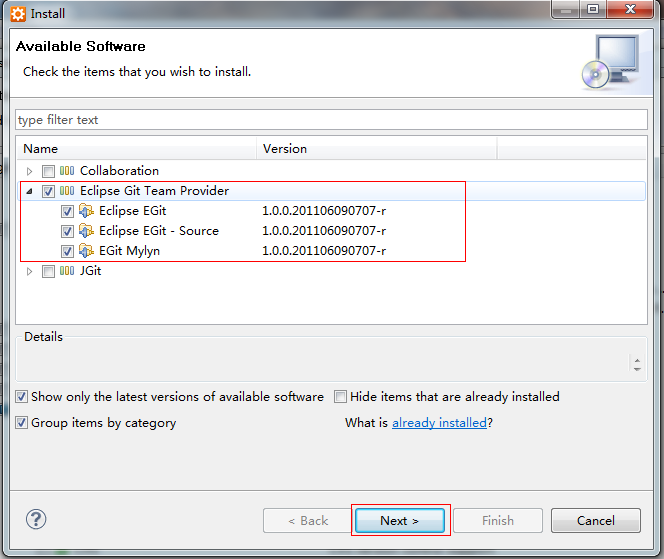Click the type filter text field
664x559 pixels.
click(x=332, y=120)
